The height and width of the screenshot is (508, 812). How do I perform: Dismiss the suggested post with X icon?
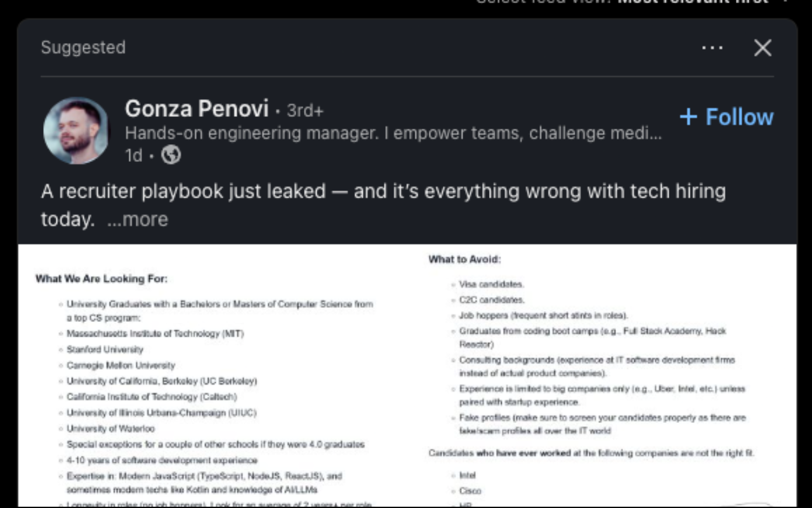(763, 48)
